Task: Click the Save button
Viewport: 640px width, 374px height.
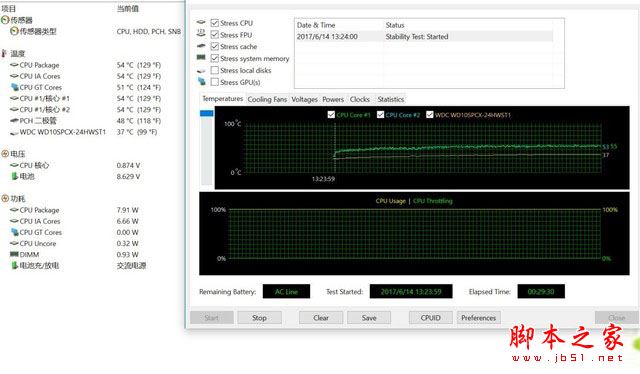Action: 369,318
